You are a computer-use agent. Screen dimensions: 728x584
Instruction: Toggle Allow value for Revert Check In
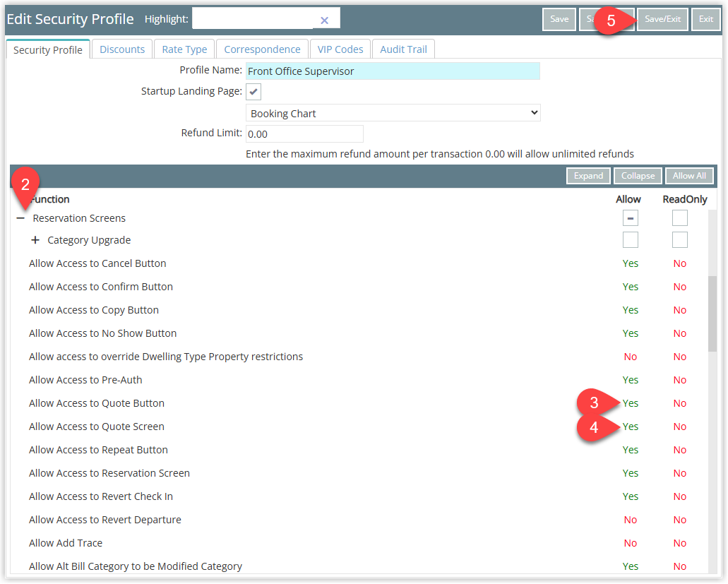click(630, 496)
